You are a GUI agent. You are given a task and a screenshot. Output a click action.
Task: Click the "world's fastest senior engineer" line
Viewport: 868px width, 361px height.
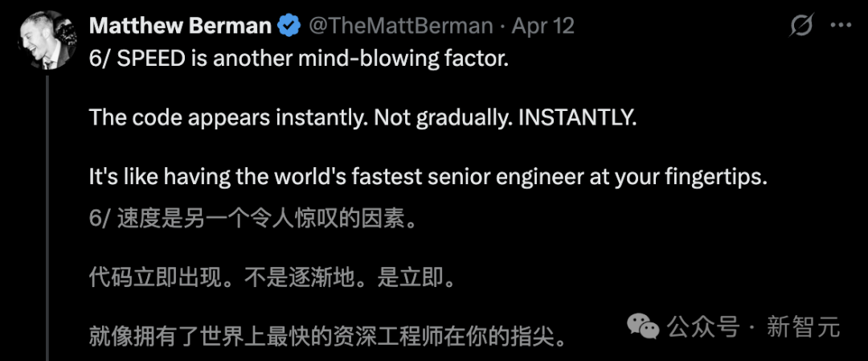click(x=428, y=177)
